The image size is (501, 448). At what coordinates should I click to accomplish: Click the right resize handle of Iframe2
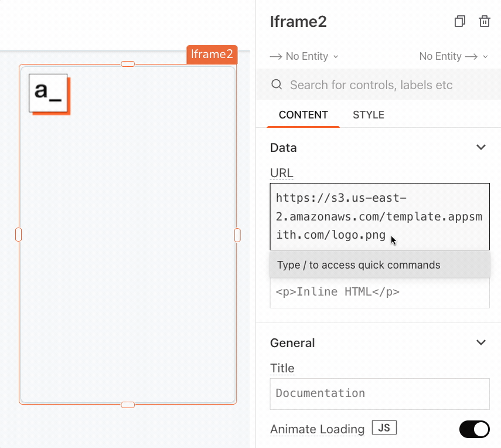click(237, 235)
